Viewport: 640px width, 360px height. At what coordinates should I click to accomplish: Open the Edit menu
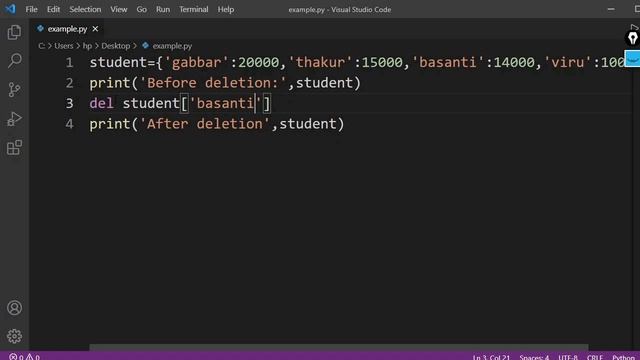click(53, 9)
